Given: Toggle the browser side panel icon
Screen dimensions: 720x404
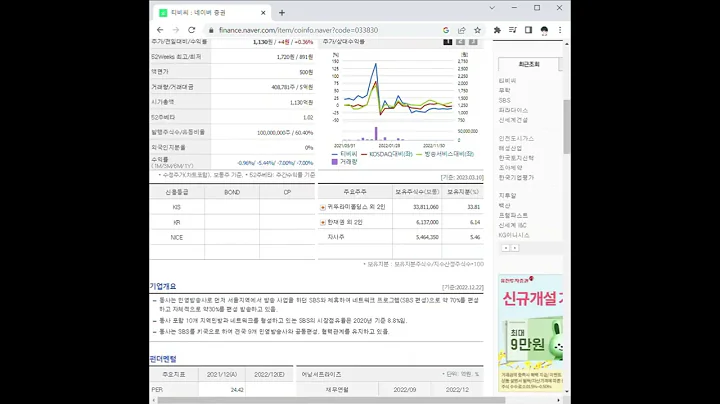Looking at the screenshot, I should tap(529, 30).
